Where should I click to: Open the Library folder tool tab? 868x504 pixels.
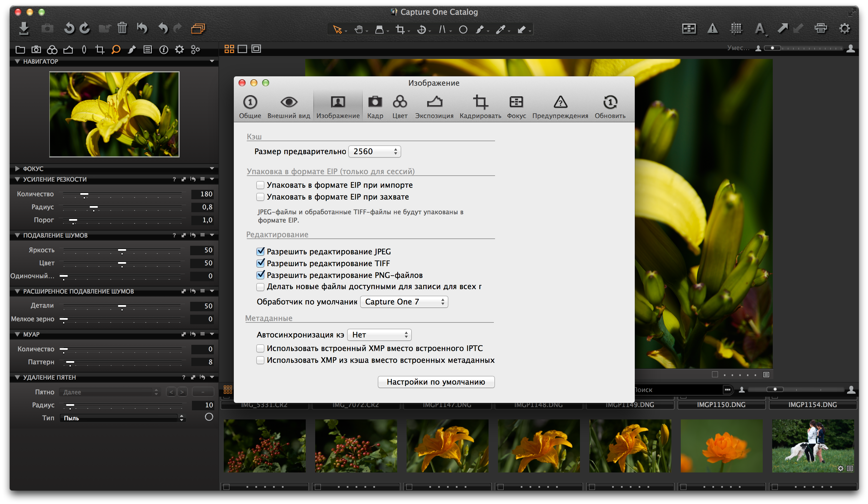(20, 50)
